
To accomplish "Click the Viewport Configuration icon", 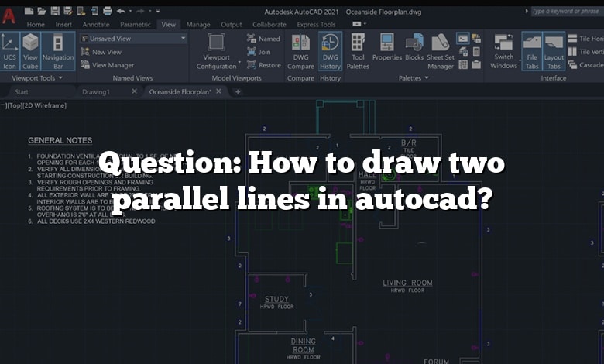I will click(216, 43).
